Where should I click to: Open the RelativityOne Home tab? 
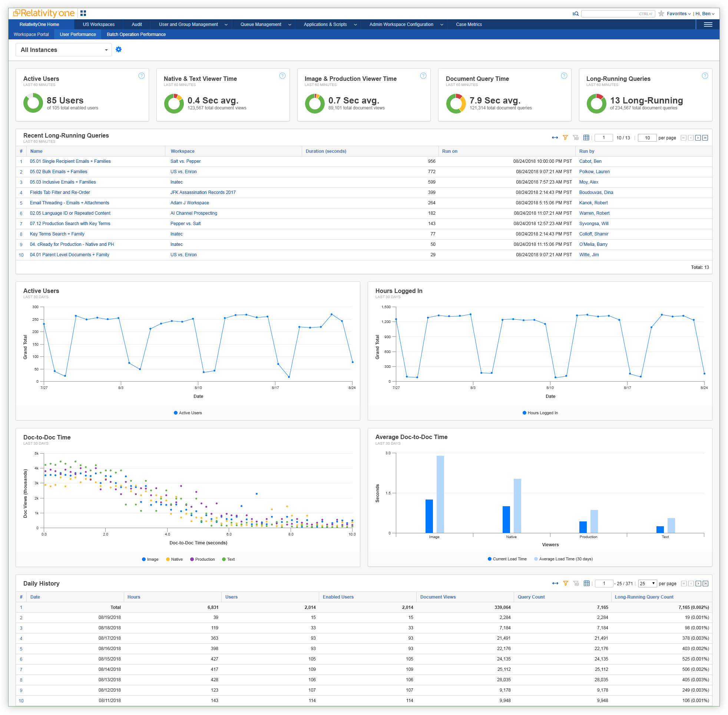[x=39, y=24]
